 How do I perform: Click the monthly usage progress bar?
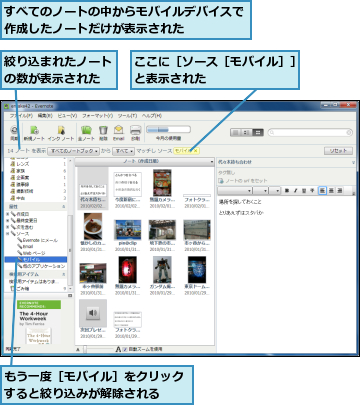(169, 130)
